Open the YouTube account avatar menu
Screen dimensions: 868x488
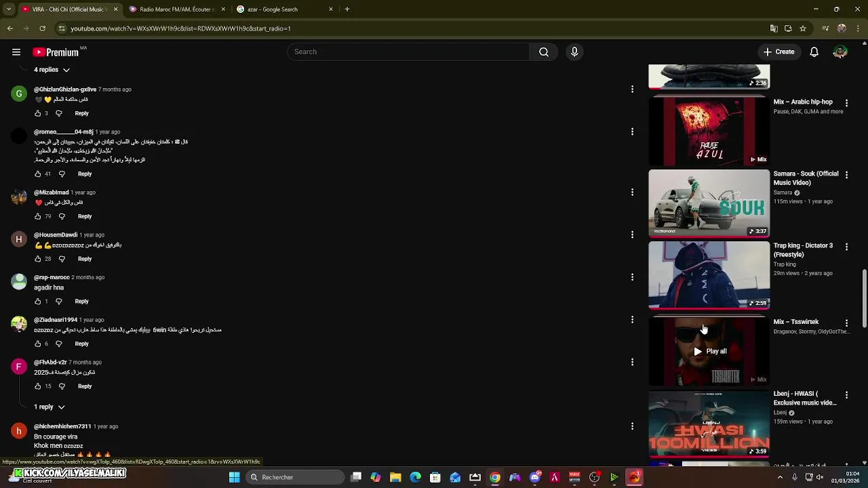point(840,52)
